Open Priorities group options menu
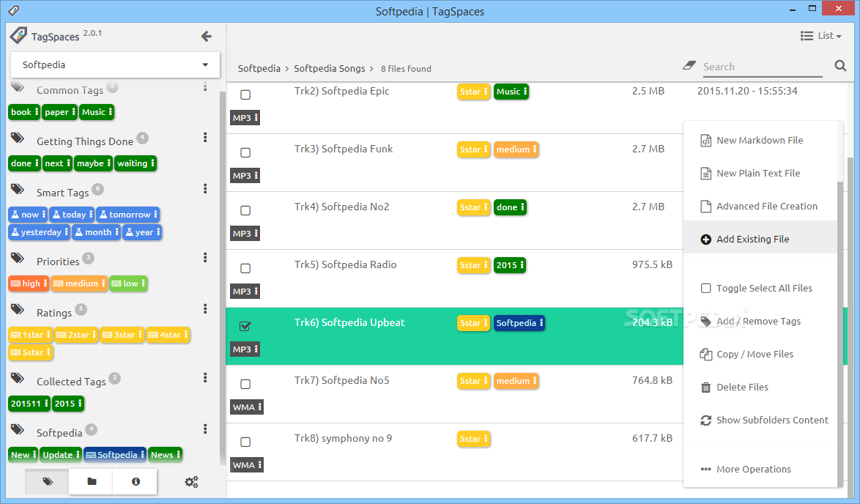Screen dimensions: 860x504 tap(205, 257)
